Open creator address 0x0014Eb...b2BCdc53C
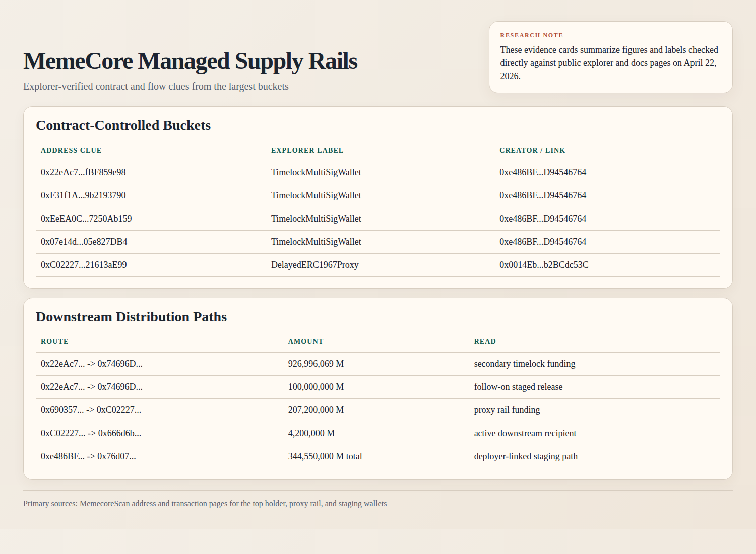 (544, 265)
